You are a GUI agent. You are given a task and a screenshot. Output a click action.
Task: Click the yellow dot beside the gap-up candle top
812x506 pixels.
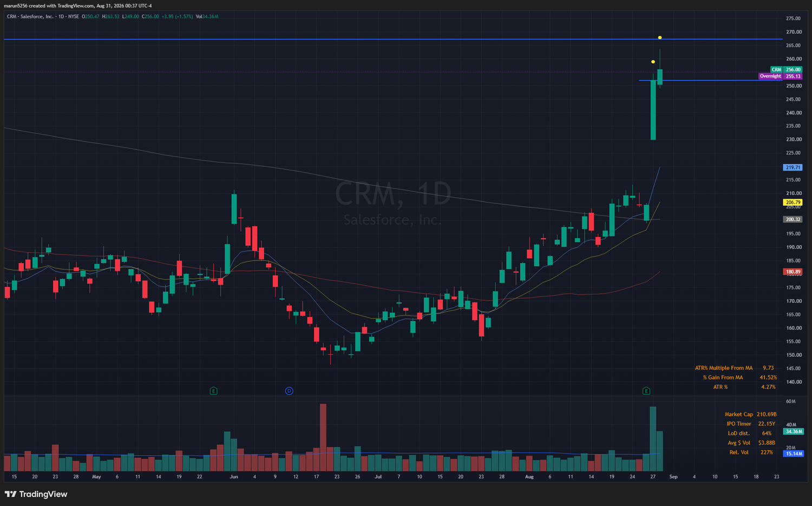click(653, 62)
